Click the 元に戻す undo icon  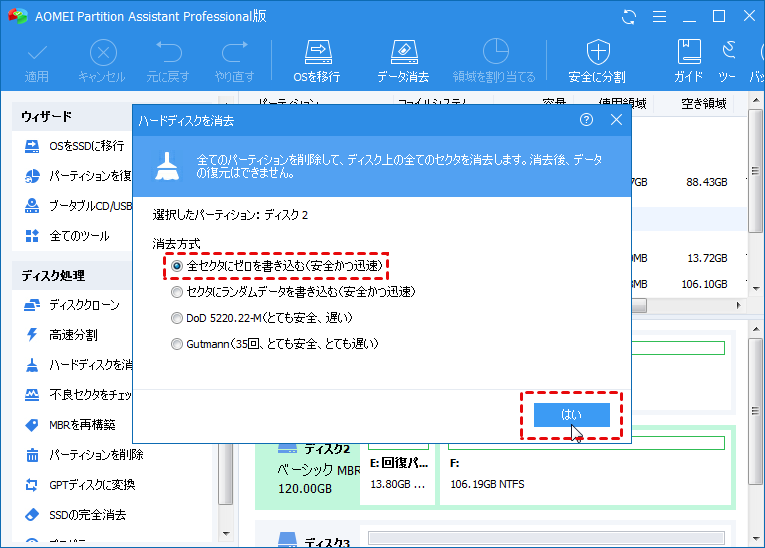(x=168, y=62)
